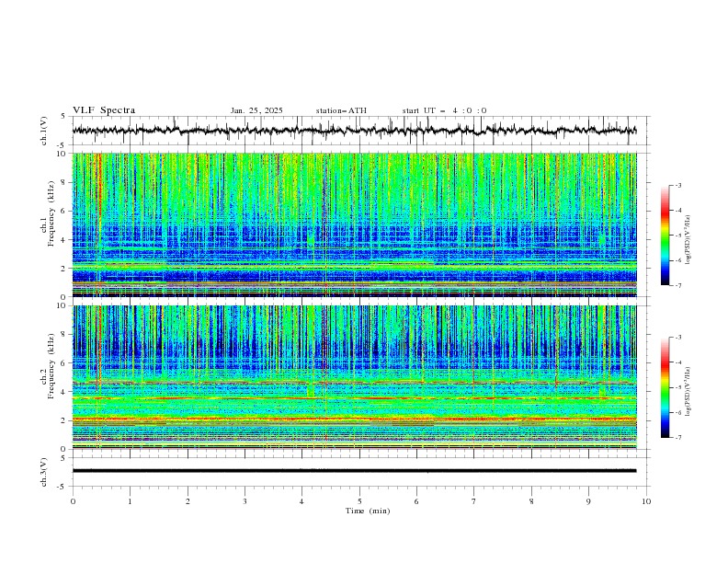Screen dimensions: 728x563
Task: Click the ch.1 frequency tick "2"
Action: click(63, 269)
